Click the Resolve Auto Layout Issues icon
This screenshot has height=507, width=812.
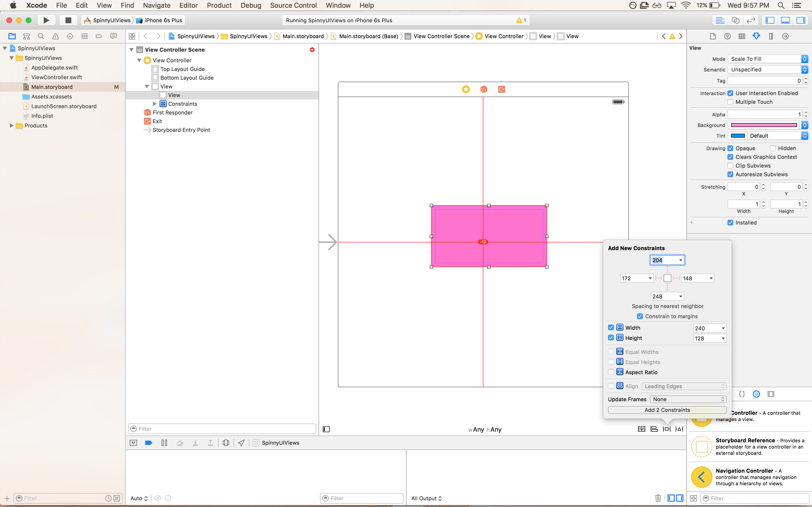click(679, 429)
